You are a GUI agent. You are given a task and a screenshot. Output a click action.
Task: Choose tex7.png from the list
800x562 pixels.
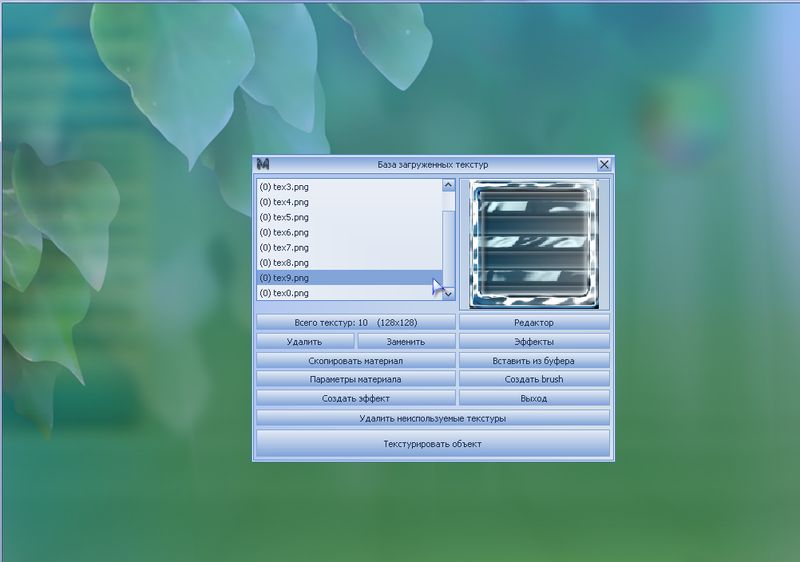point(284,247)
